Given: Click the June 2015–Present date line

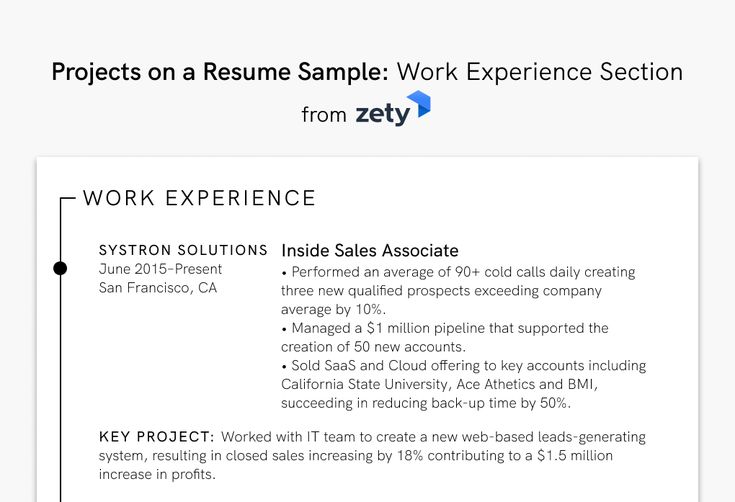Looking at the screenshot, I should pyautogui.click(x=160, y=269).
